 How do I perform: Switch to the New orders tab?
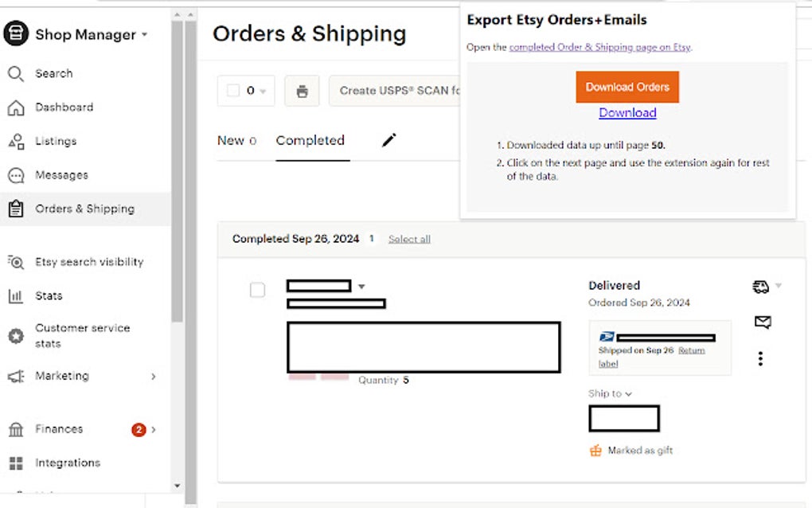tap(228, 140)
